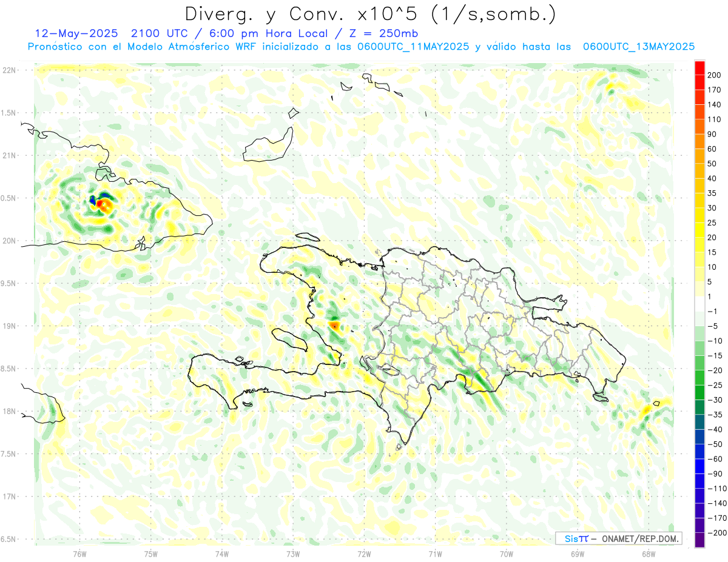Click the '1.5N' latitude axis label
728x562 pixels.
tap(8, 113)
